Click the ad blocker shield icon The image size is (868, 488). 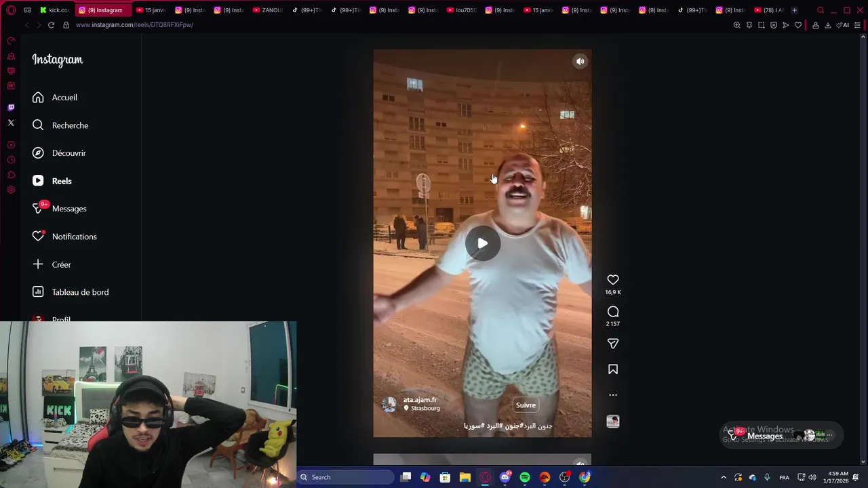[773, 25]
